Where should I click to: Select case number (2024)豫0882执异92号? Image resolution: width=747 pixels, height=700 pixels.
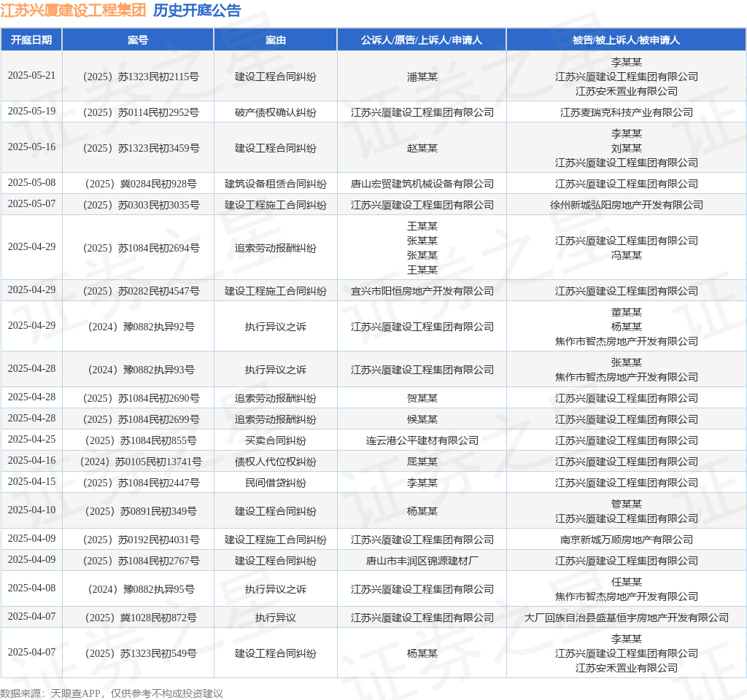(141, 327)
